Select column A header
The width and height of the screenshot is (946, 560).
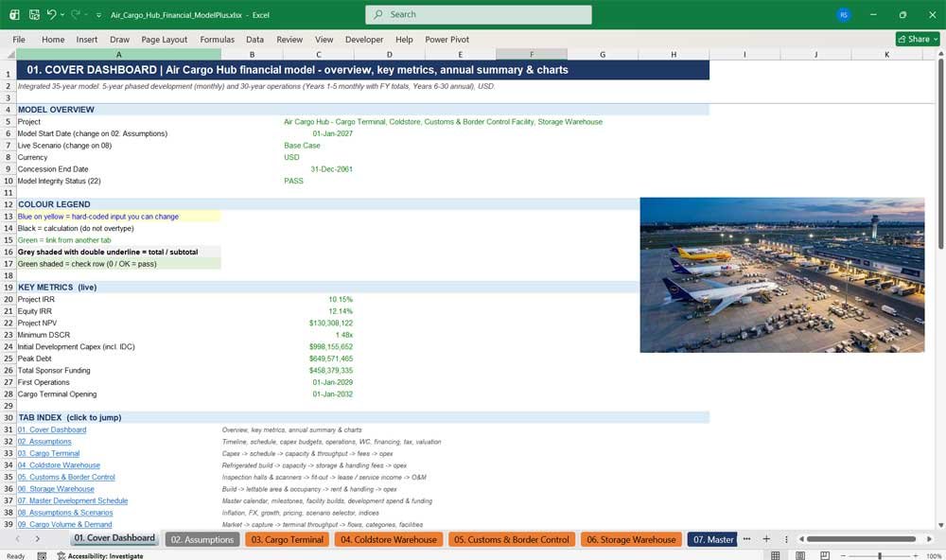(x=119, y=54)
